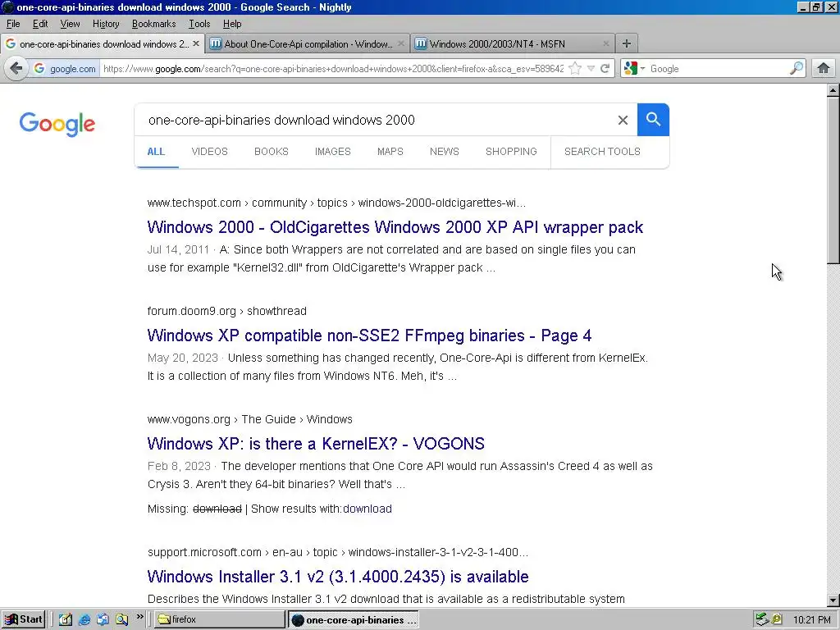The width and height of the screenshot is (840, 630).
Task: Click the www.vogons.org › The Guide breadcrumb
Action: (249, 419)
